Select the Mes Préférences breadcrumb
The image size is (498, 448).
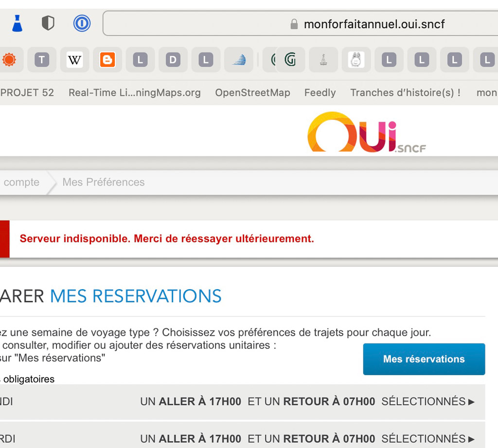click(x=104, y=182)
